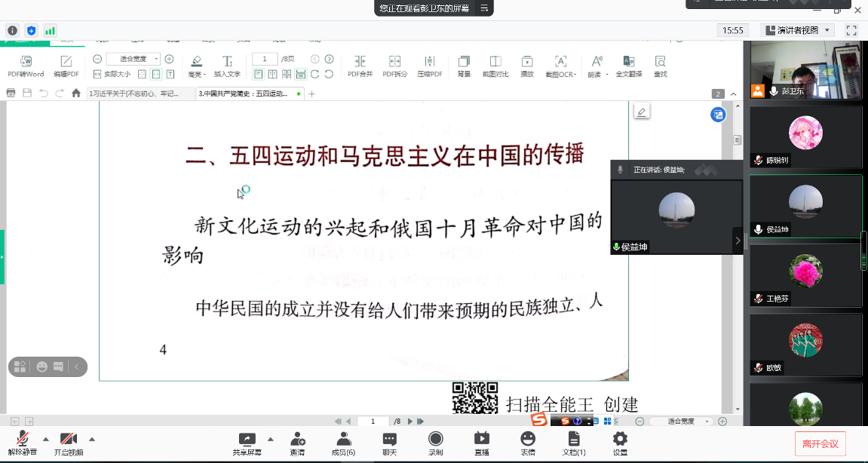
Task: Toggle meeting full screen mode icon
Action: click(x=851, y=30)
